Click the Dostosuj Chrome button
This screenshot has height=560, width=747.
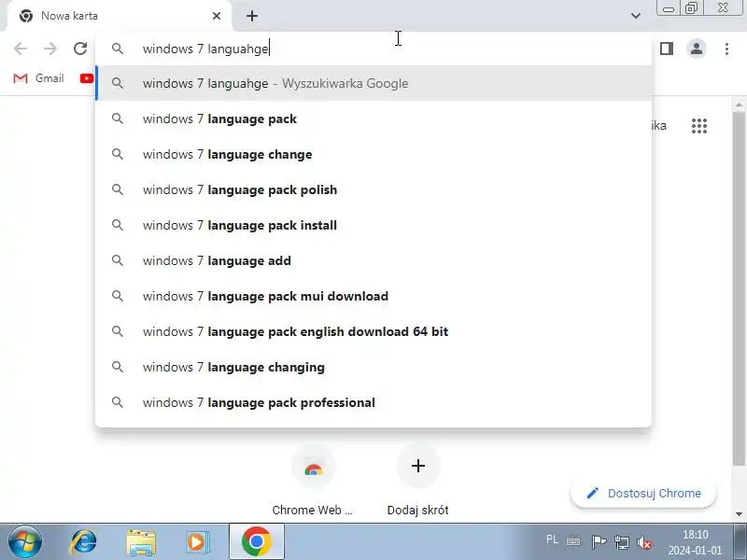(x=643, y=494)
